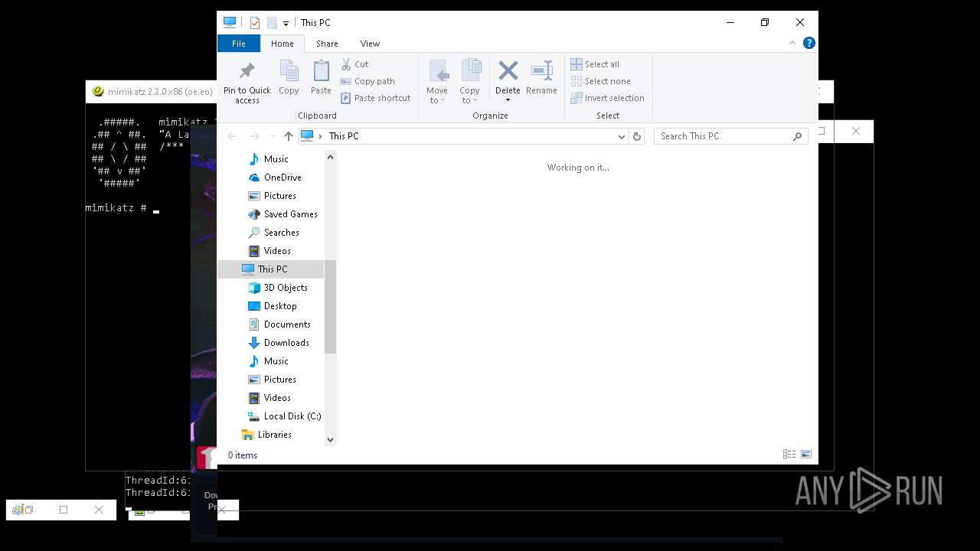Open Customize Quick Access Toolbar arrow
The height and width of the screenshot is (551, 980).
pos(286,24)
